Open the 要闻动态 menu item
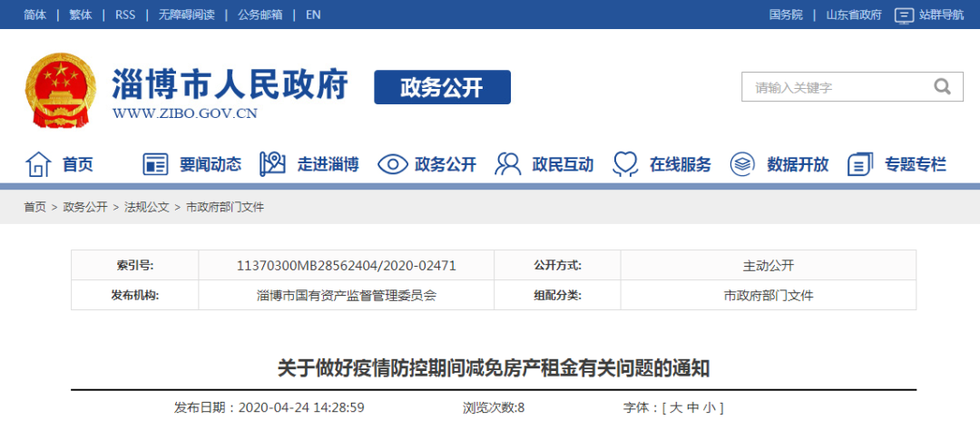980x430 pixels. pos(210,165)
